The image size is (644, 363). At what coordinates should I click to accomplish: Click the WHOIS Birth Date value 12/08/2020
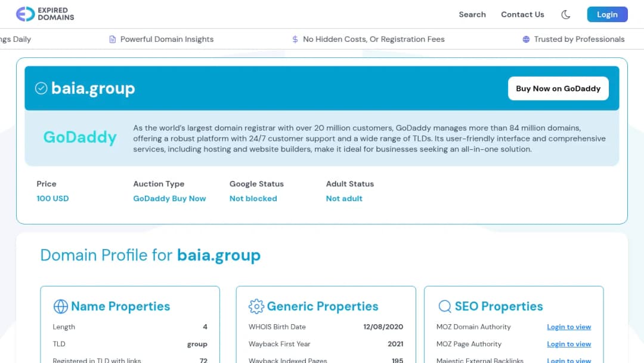(x=383, y=327)
